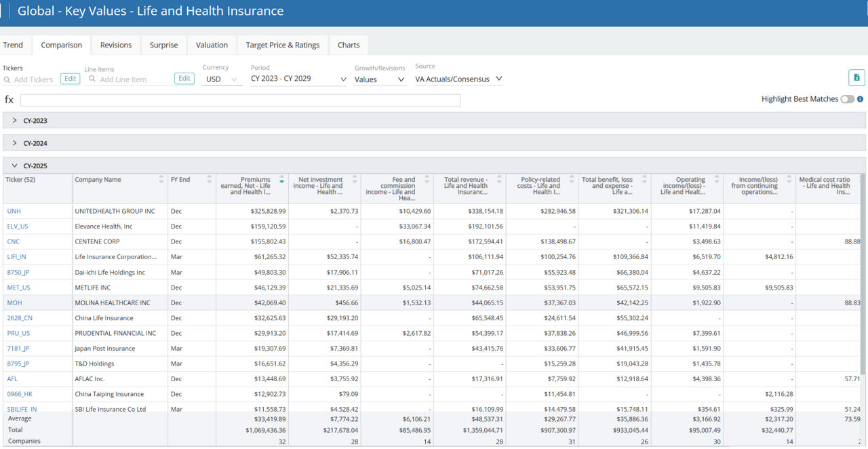Sort the Medical cost ratio column
The height and width of the screenshot is (449, 868).
point(859,180)
